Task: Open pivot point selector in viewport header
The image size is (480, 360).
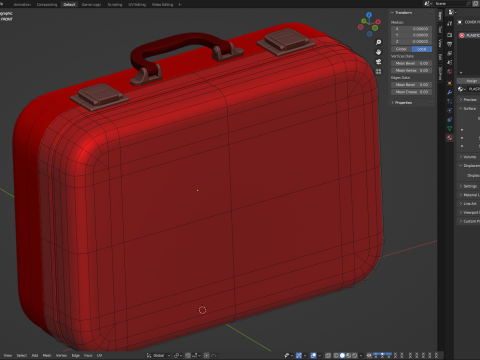Action: (x=178, y=356)
